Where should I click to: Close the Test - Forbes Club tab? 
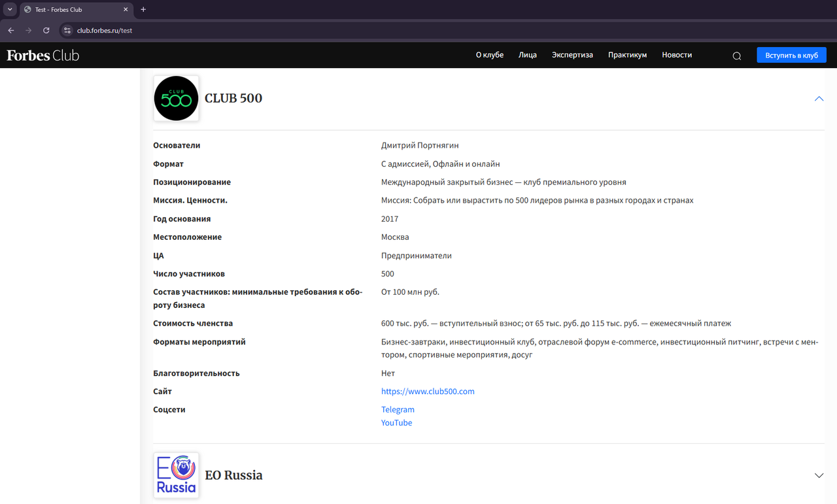126,10
